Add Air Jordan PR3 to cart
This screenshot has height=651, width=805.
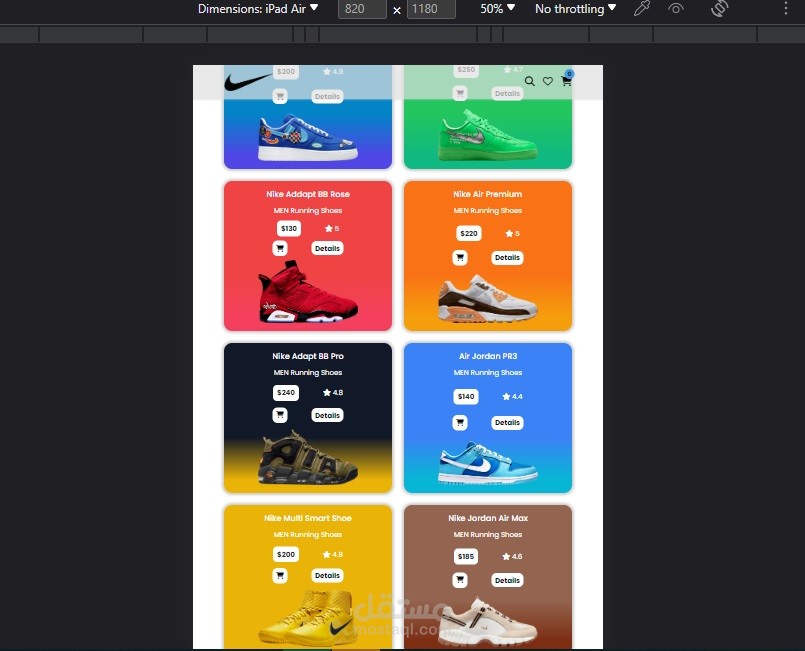pos(460,423)
